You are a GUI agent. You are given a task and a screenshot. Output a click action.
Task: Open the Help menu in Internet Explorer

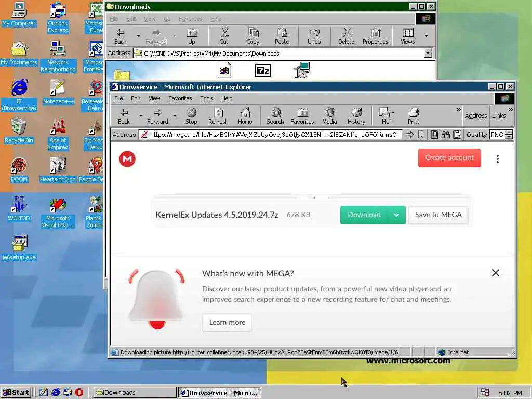(227, 98)
